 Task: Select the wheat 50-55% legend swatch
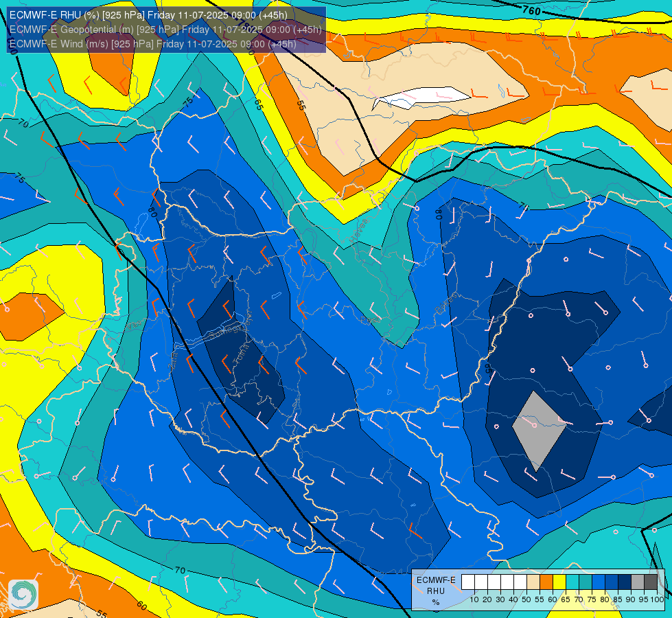pyautogui.click(x=533, y=582)
